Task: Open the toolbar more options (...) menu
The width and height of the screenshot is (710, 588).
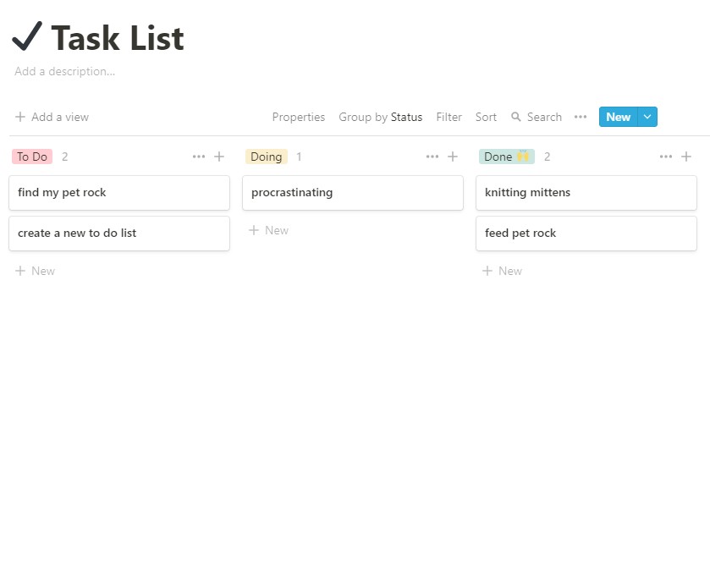Action: [580, 117]
